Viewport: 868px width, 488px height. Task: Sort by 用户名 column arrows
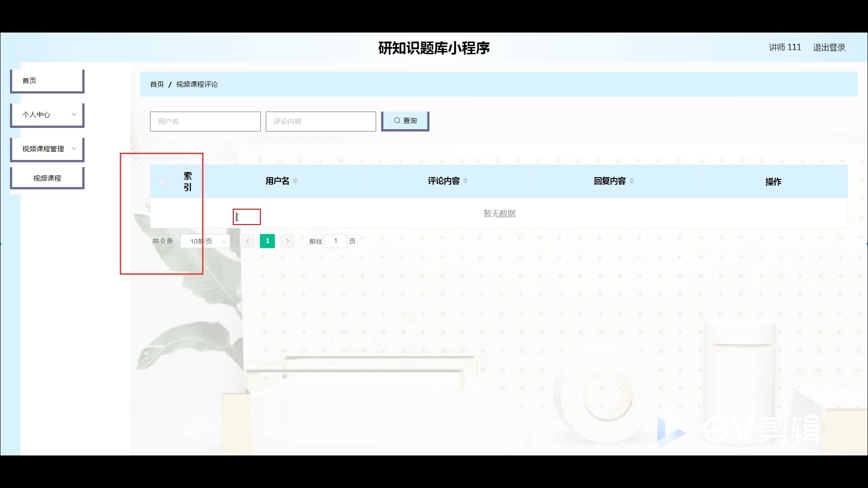[x=295, y=181]
